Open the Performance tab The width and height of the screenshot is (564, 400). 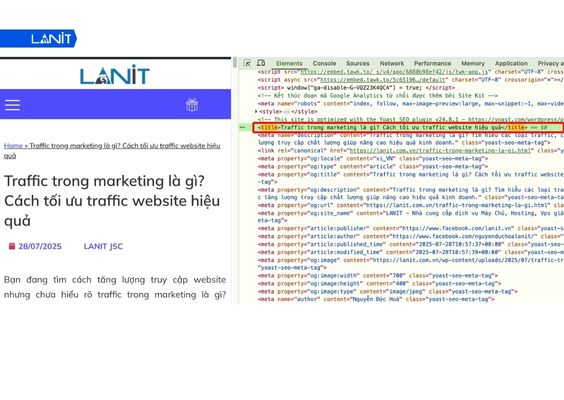pos(432,63)
